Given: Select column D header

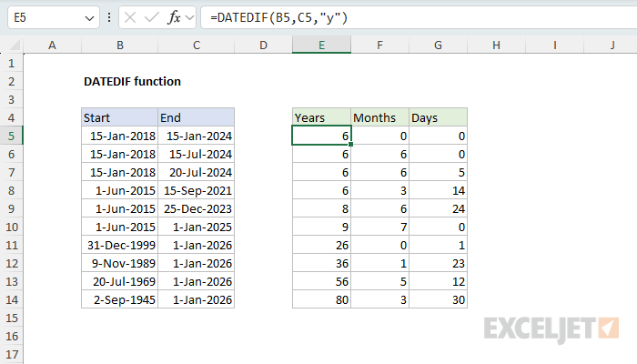Looking at the screenshot, I should click(x=263, y=45).
